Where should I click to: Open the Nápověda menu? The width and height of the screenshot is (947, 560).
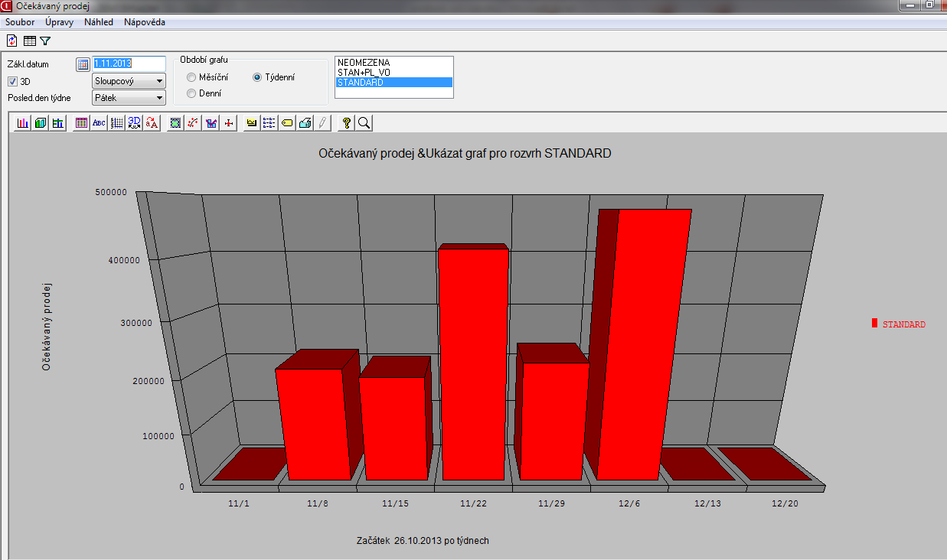pyautogui.click(x=144, y=22)
